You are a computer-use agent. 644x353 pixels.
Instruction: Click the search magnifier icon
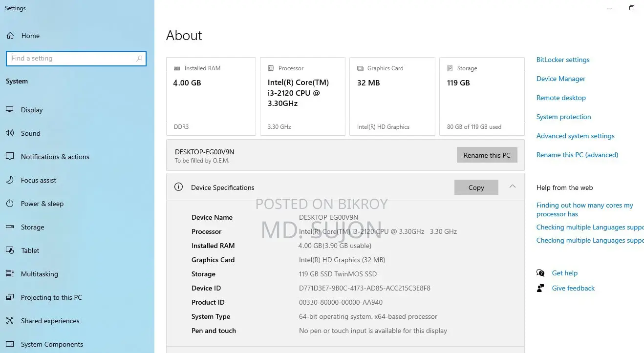(139, 59)
